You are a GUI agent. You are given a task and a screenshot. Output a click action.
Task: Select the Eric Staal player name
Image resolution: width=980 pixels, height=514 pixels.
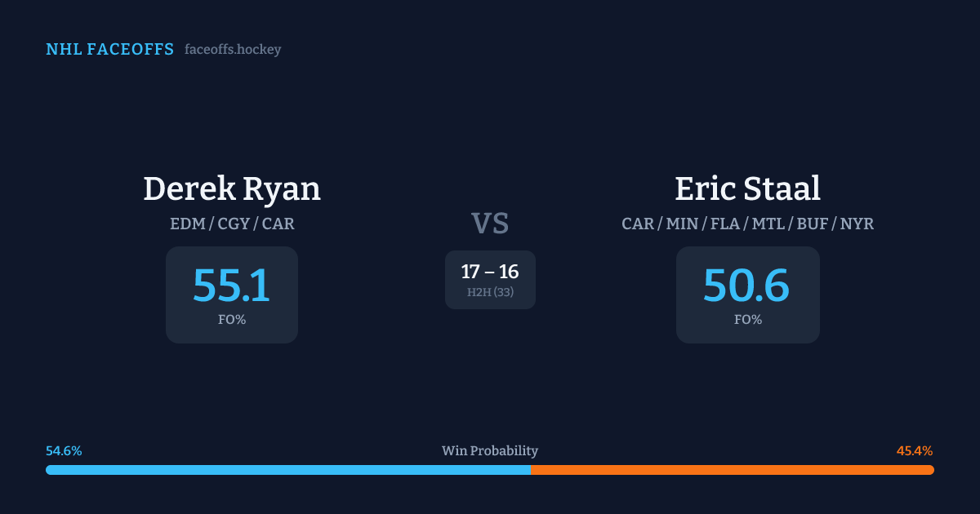(x=747, y=188)
